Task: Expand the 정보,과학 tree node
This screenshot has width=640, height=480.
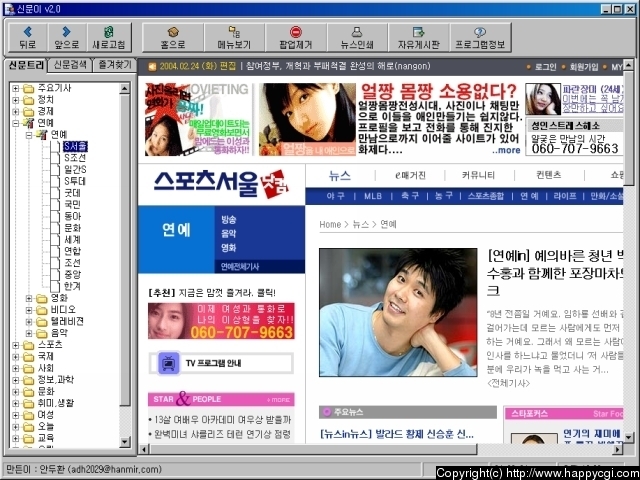Action: (x=16, y=380)
